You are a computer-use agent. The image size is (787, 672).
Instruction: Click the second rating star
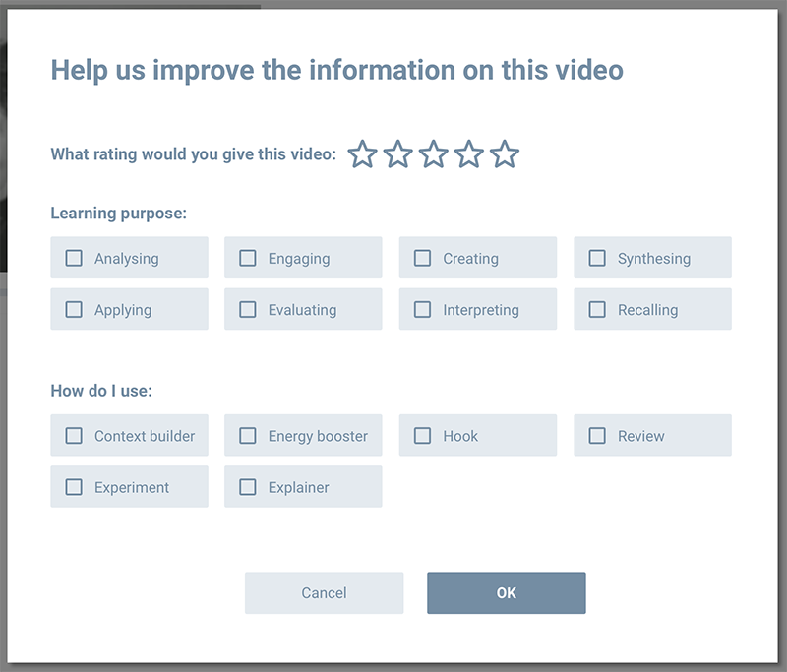(398, 154)
